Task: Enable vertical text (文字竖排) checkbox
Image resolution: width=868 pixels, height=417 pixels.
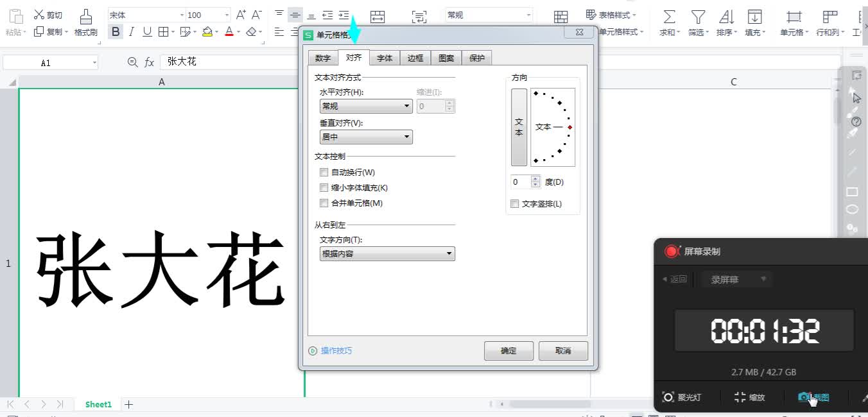Action: (x=514, y=204)
